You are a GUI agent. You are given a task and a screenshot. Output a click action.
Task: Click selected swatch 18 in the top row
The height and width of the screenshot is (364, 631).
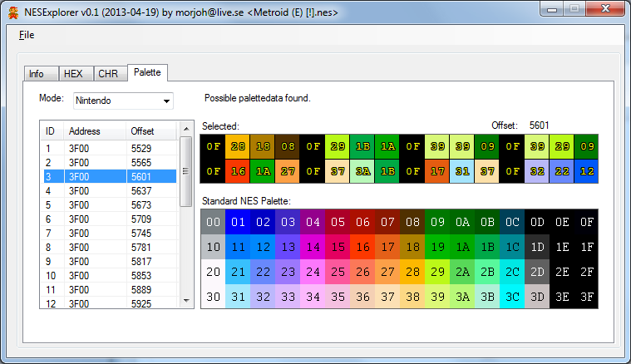(x=263, y=146)
